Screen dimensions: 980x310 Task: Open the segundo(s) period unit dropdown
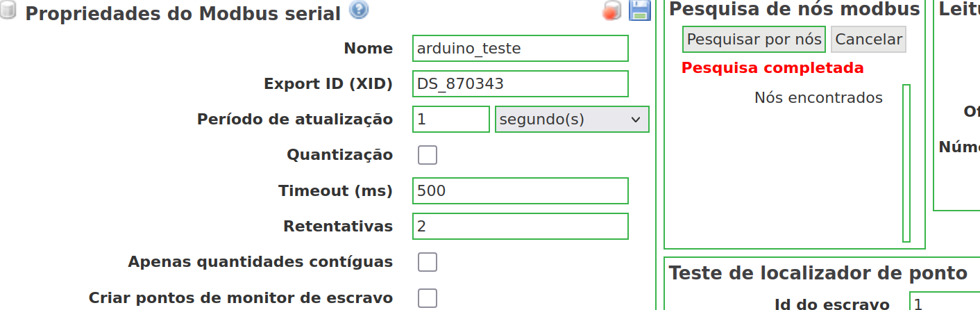tap(572, 120)
